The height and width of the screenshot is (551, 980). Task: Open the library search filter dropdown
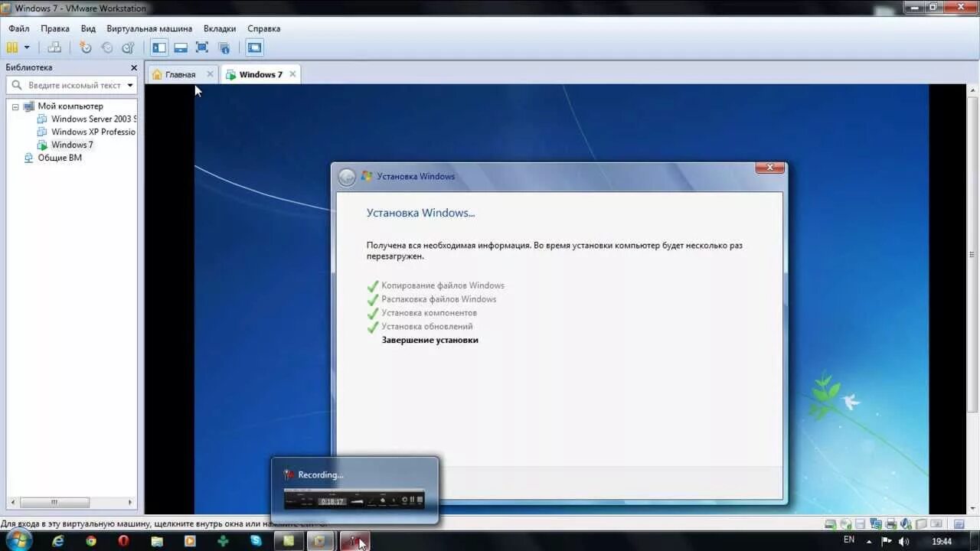pos(130,86)
